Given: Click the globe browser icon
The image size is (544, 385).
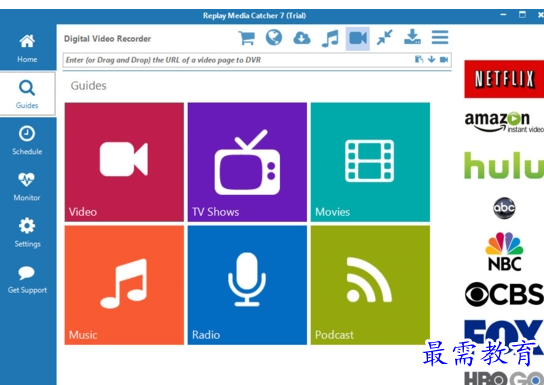Looking at the screenshot, I should click(274, 37).
